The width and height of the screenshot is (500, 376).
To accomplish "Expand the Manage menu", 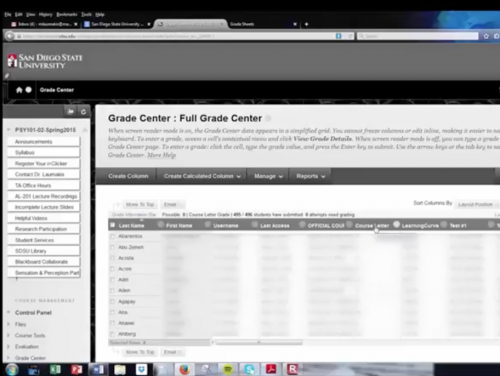I will click(x=268, y=176).
